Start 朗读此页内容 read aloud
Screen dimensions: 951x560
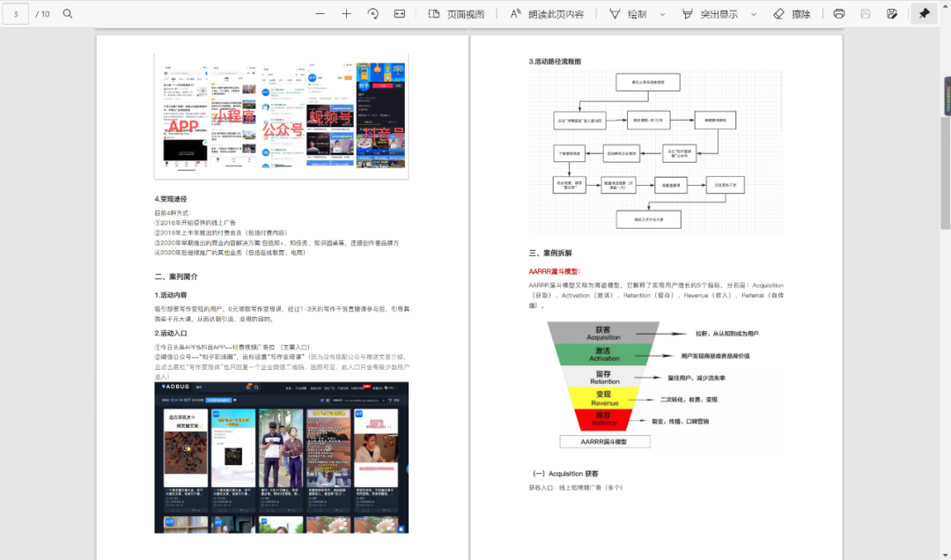(547, 14)
